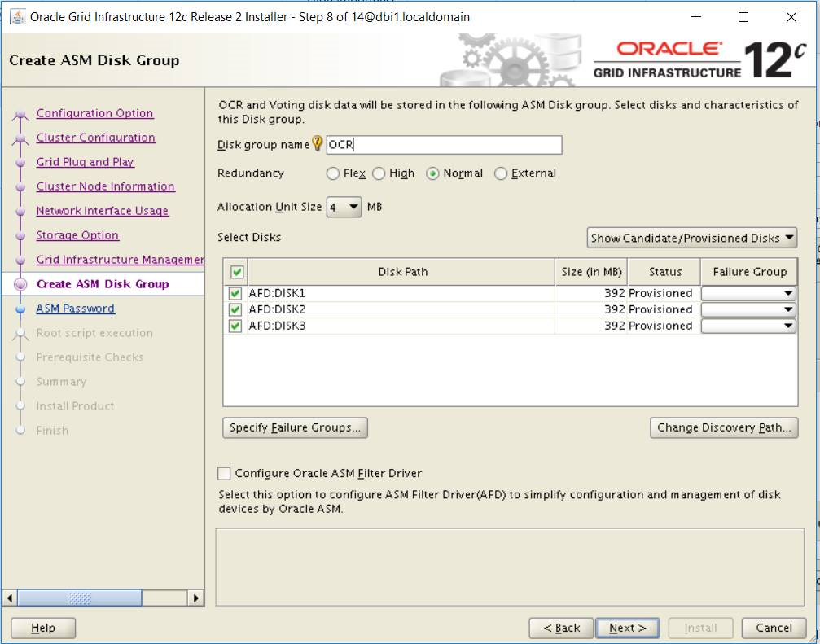This screenshot has width=820, height=644.
Task: Maximize the installer window
Action: (x=743, y=17)
